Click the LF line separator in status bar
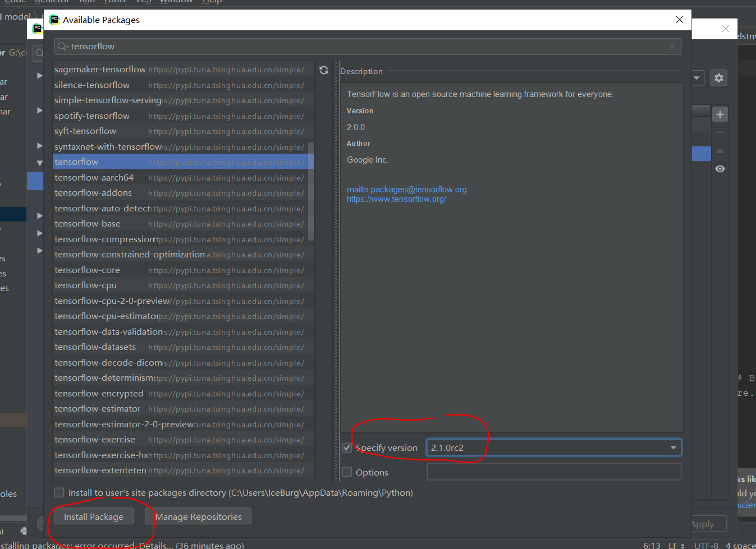The height and width of the screenshot is (549, 756). coord(676,545)
